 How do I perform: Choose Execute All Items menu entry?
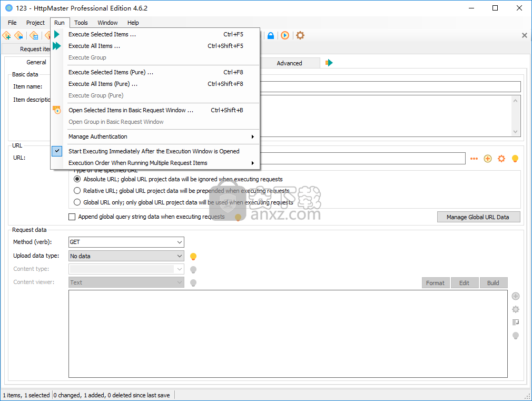[155, 46]
